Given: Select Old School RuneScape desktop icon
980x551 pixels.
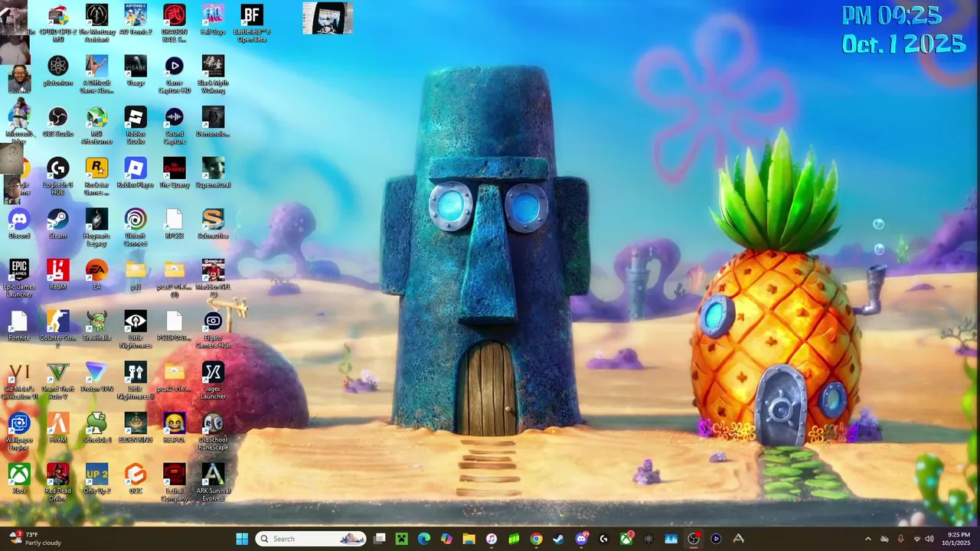Looking at the screenshot, I should click(x=213, y=432).
